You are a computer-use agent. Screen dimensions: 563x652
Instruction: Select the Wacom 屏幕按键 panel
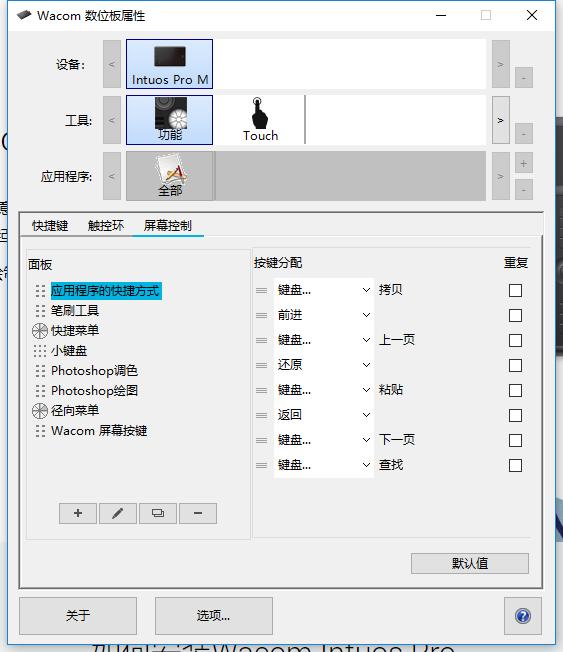click(x=99, y=430)
